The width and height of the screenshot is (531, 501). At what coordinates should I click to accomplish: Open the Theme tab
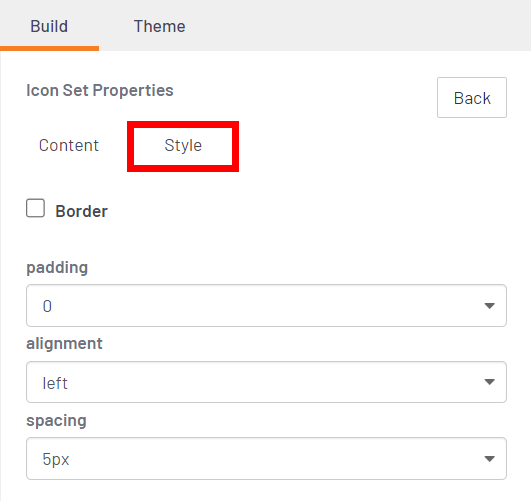tap(160, 26)
